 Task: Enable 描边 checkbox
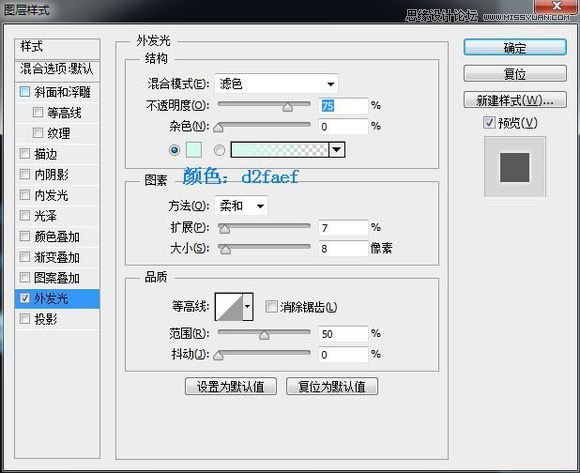[x=25, y=153]
